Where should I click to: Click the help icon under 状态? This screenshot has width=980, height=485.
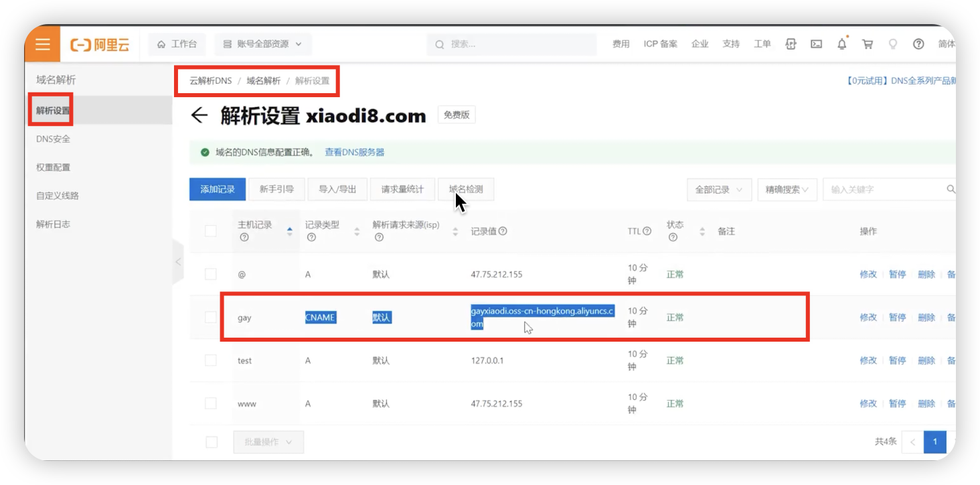tap(673, 237)
